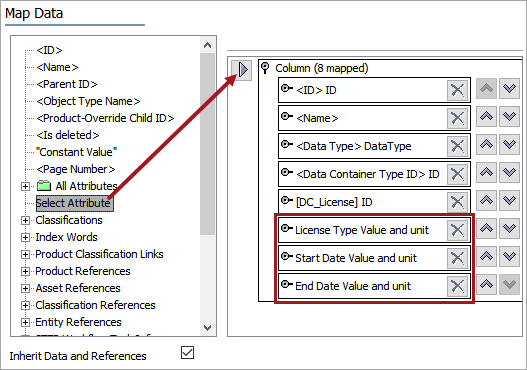Toggle Inherit Data and References checkbox
The height and width of the screenshot is (370, 527).
tap(187, 353)
